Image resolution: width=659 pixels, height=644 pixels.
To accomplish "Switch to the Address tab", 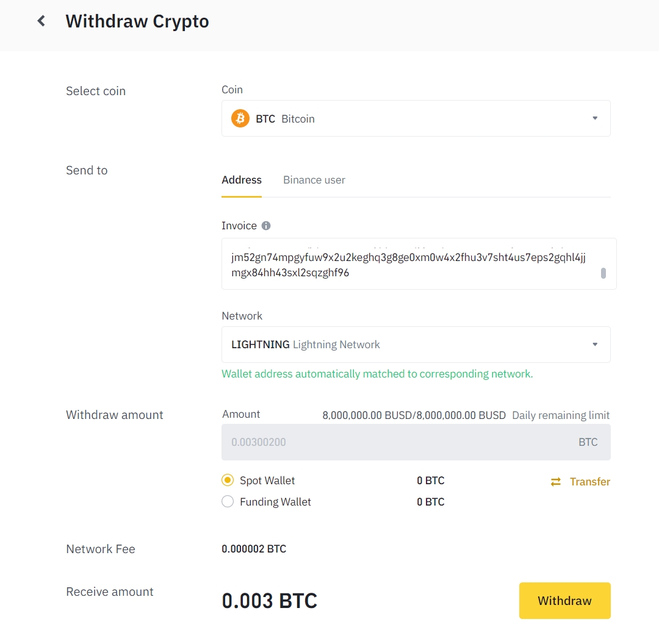I will coord(242,180).
